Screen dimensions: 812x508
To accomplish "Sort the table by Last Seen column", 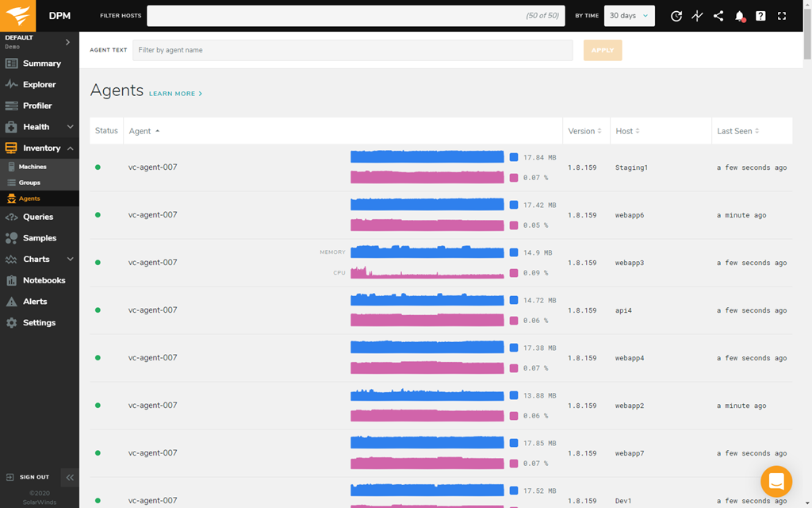I will tap(737, 131).
